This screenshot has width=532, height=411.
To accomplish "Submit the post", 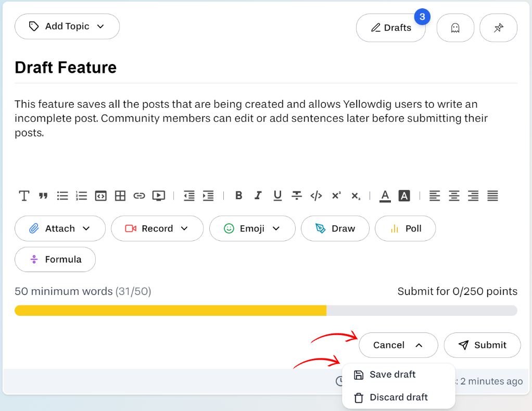I will pyautogui.click(x=482, y=345).
